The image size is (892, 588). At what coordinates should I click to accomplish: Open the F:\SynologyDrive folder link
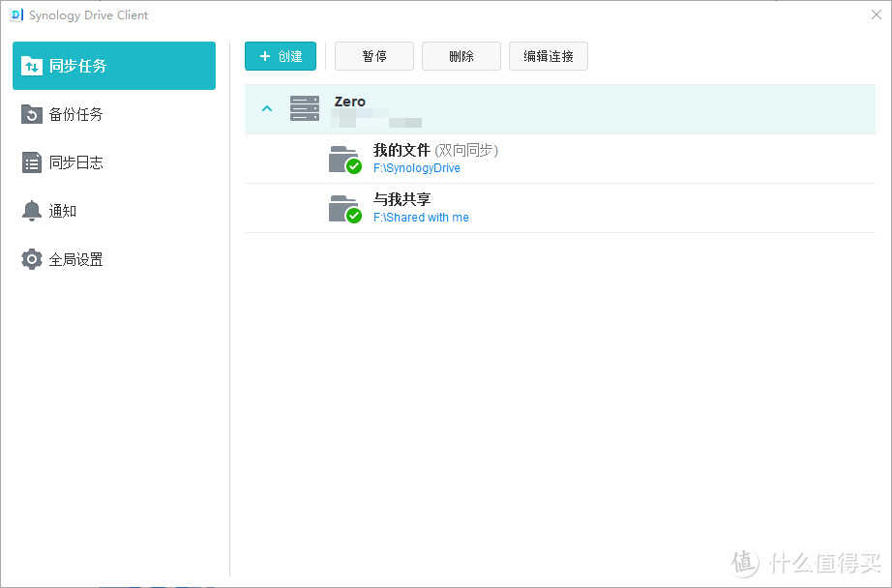(x=417, y=168)
